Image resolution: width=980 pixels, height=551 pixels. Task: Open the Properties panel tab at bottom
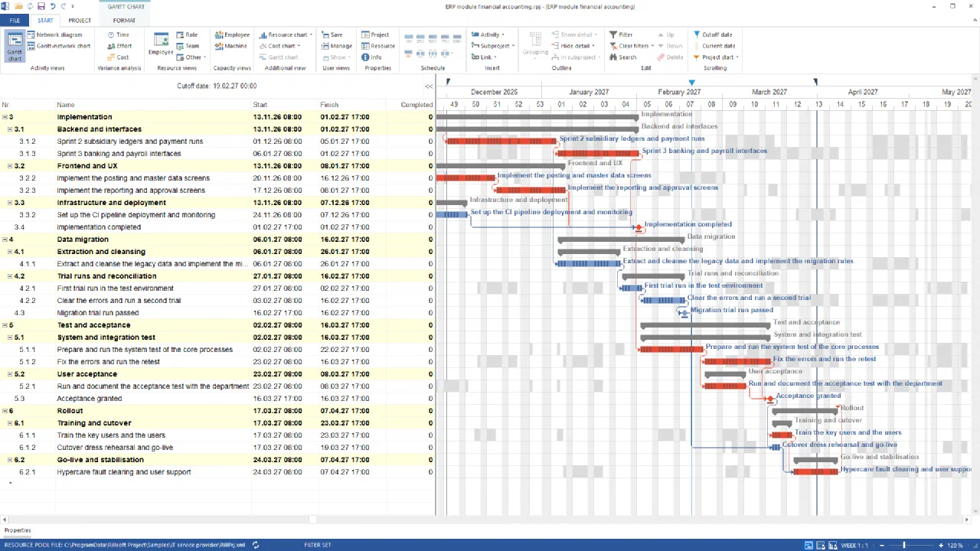(x=18, y=530)
